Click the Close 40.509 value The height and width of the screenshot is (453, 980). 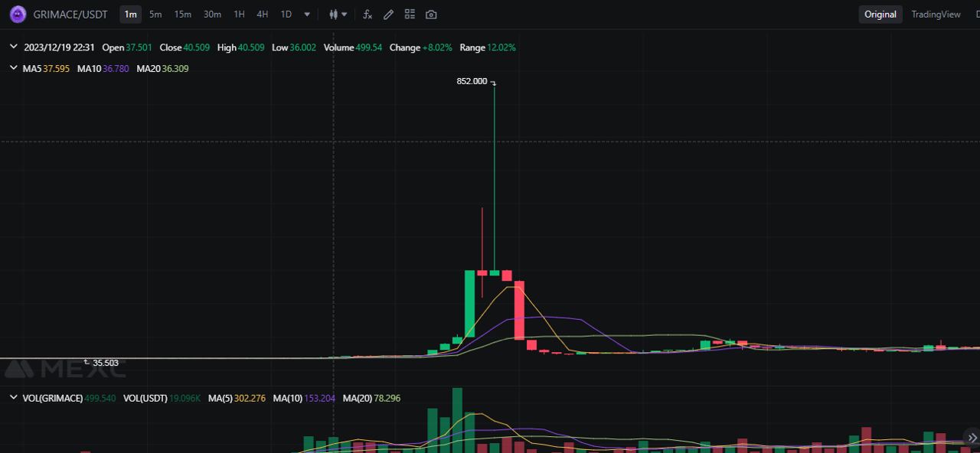pyautogui.click(x=185, y=47)
